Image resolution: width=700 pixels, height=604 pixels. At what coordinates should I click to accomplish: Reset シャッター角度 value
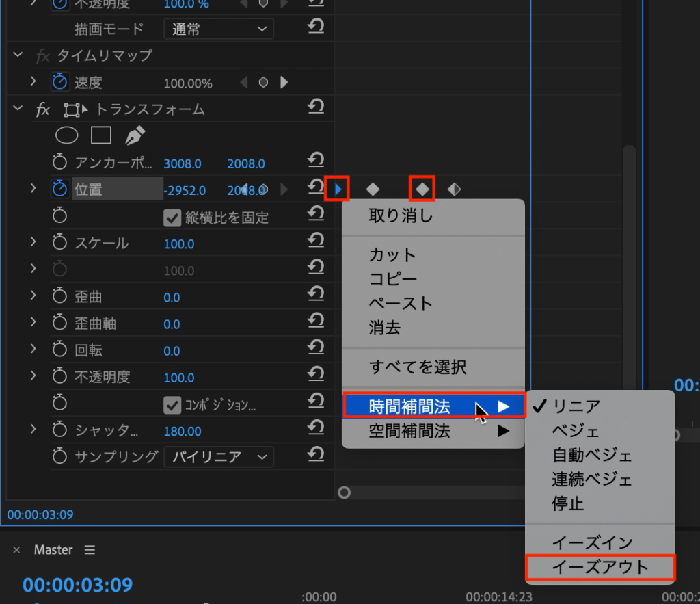[316, 428]
